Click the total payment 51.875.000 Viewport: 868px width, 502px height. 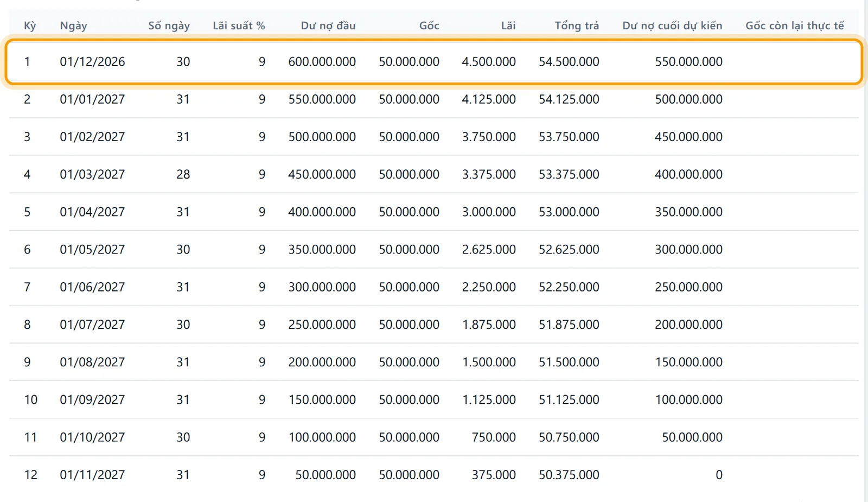569,325
